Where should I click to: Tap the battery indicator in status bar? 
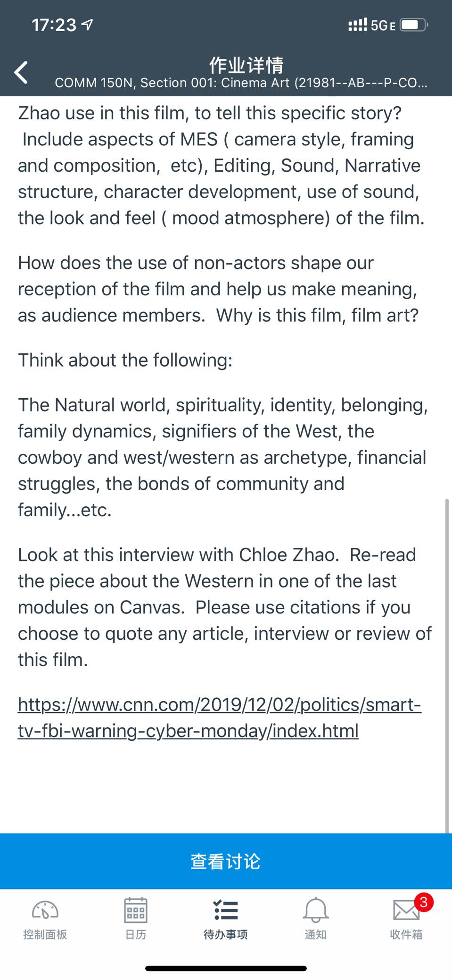(x=414, y=25)
